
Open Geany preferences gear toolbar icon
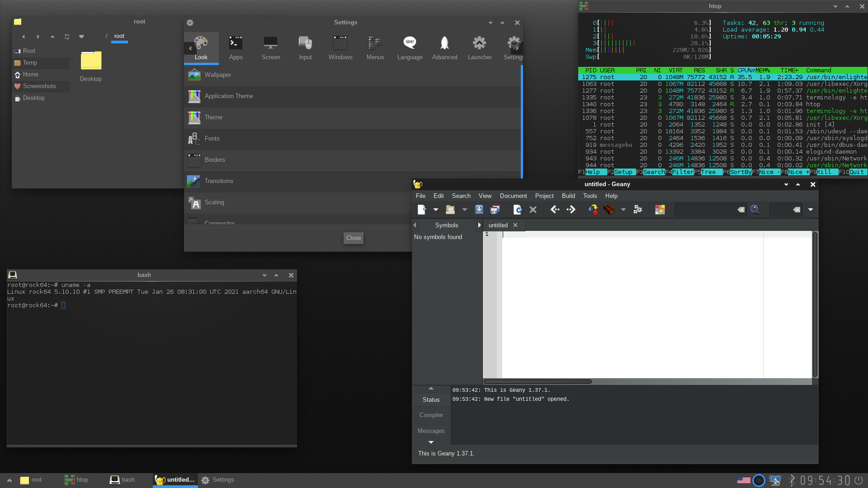click(638, 210)
